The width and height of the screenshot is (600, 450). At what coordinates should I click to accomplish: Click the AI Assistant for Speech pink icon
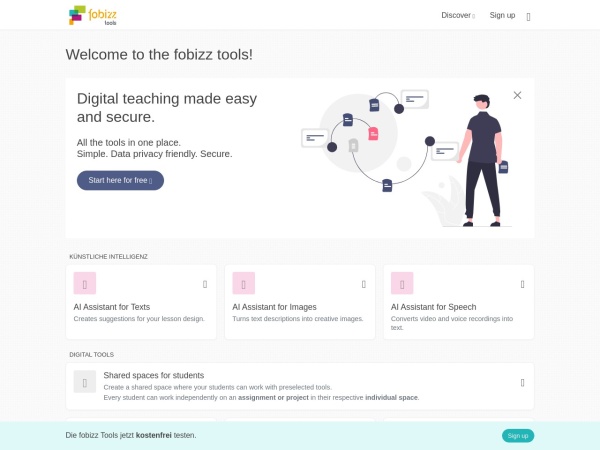tap(402, 283)
